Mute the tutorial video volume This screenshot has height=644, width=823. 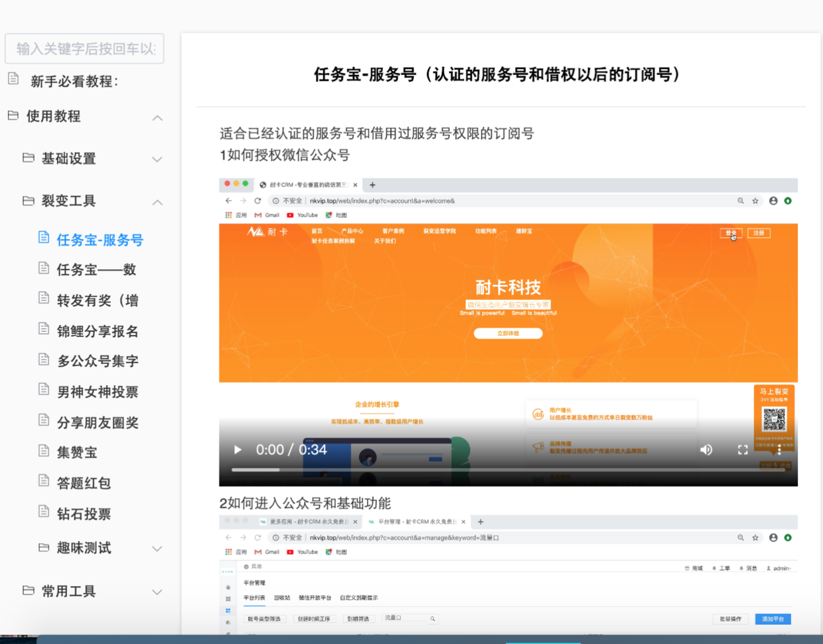[x=706, y=449]
